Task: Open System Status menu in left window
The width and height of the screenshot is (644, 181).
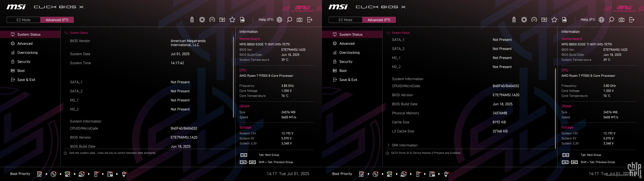Action: [30, 35]
